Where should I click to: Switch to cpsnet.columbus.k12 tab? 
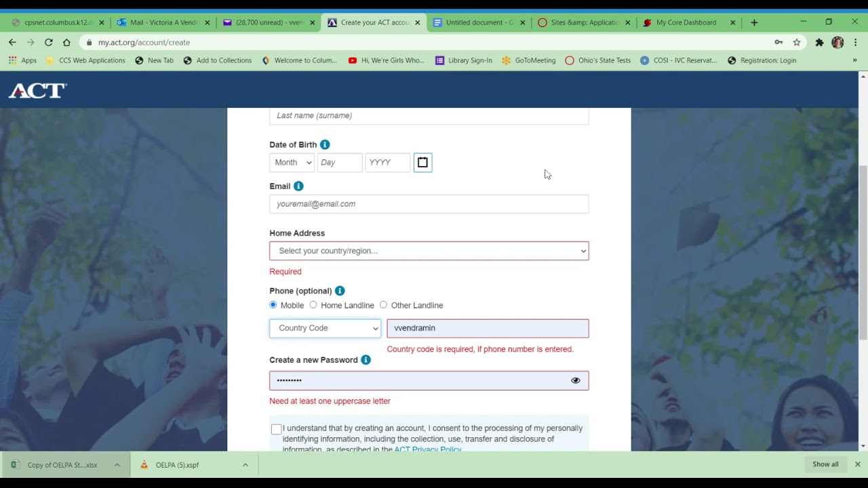(58, 22)
